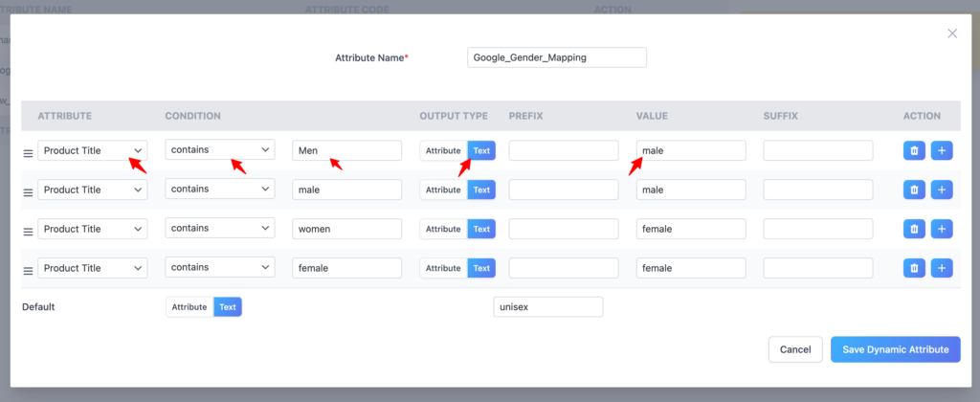The image size is (980, 402).
Task: Add a row after the 'Men' condition
Action: 942,150
